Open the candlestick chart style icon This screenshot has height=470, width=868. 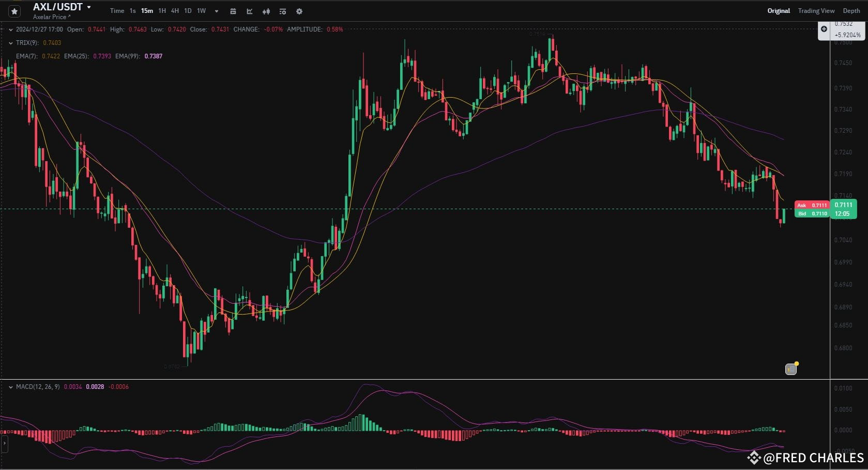[266, 11]
